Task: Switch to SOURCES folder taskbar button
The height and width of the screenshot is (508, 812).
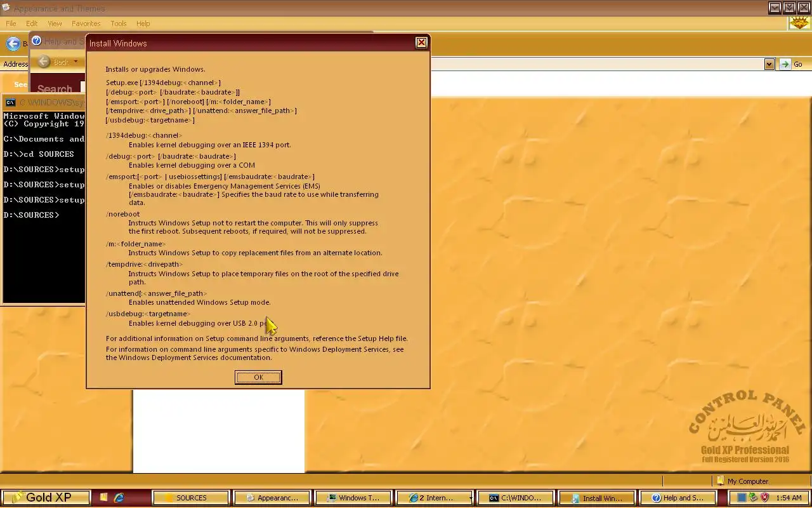Action: tap(191, 498)
